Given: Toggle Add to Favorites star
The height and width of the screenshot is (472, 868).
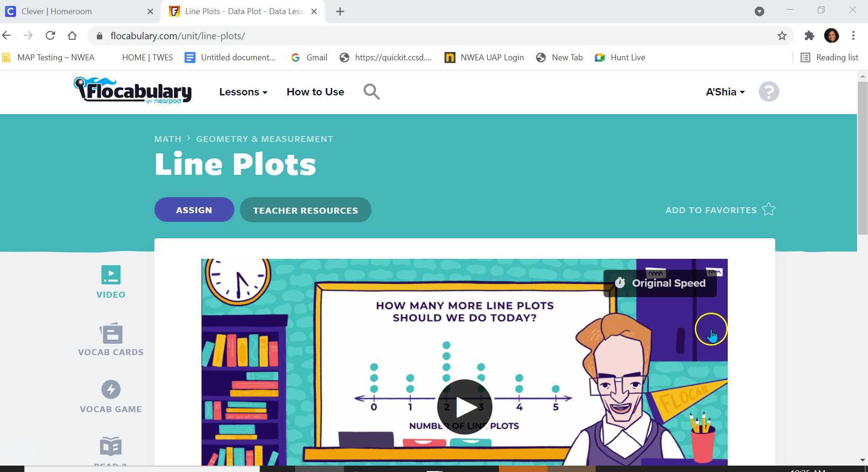Looking at the screenshot, I should tap(769, 209).
